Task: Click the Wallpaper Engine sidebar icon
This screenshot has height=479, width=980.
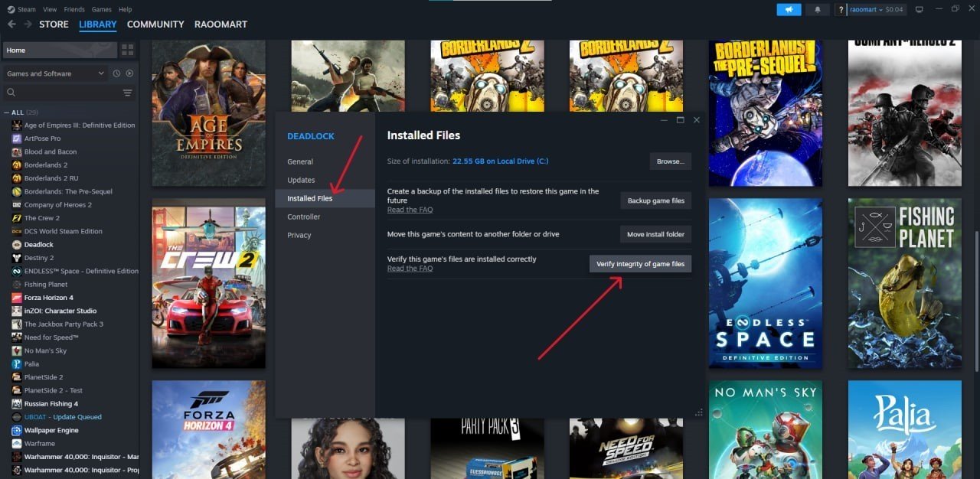Action: tap(18, 430)
